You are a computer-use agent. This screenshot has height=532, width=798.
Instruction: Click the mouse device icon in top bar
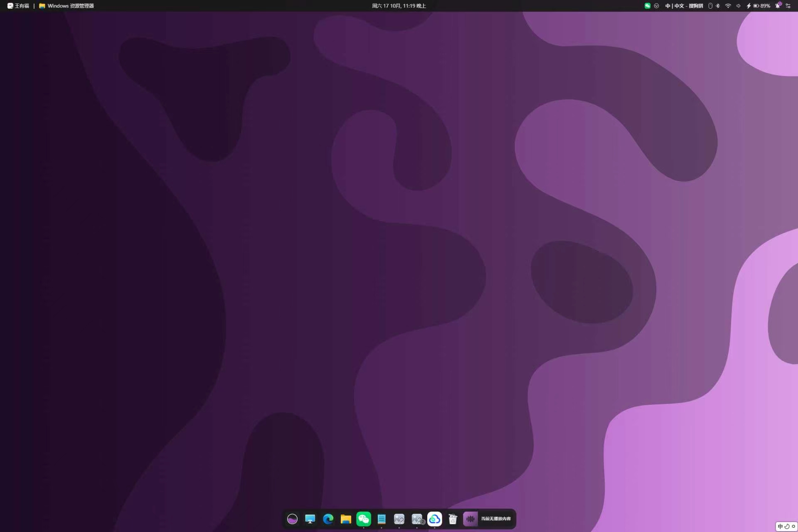coord(710,6)
